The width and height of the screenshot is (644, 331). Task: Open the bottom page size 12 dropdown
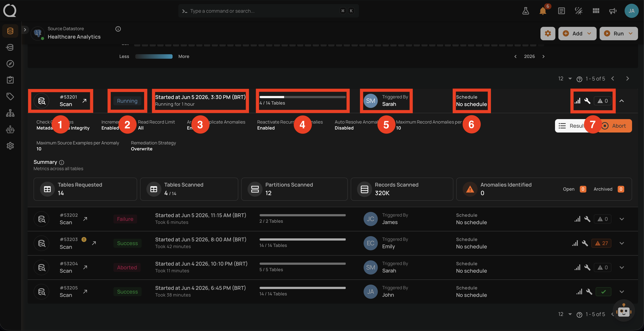pyautogui.click(x=565, y=314)
